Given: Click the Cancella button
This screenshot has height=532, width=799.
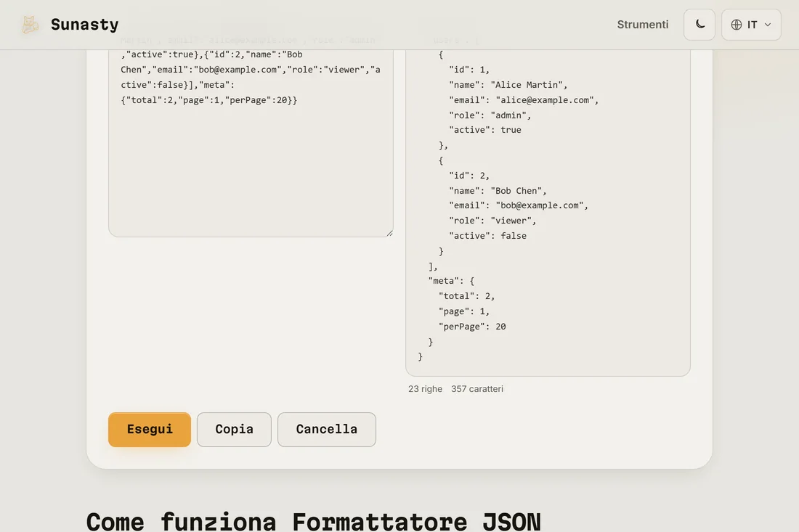Looking at the screenshot, I should 327,429.
